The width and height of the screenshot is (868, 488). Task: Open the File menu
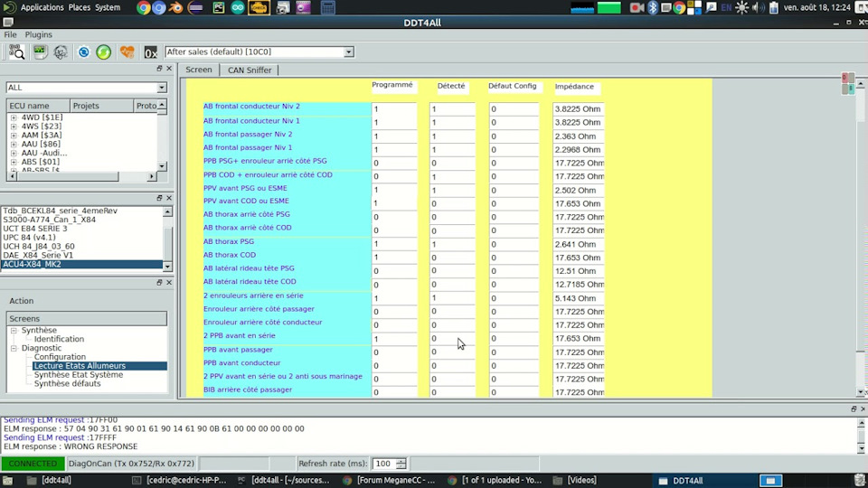click(x=10, y=34)
